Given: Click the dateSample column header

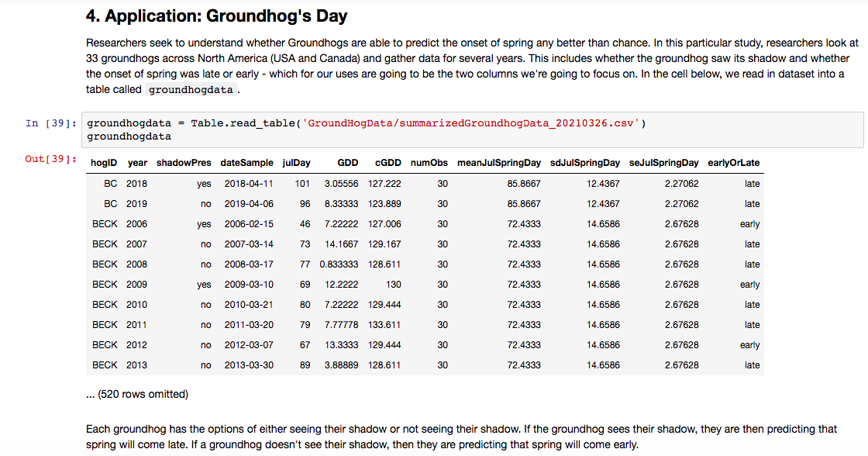Looking at the screenshot, I should (248, 163).
